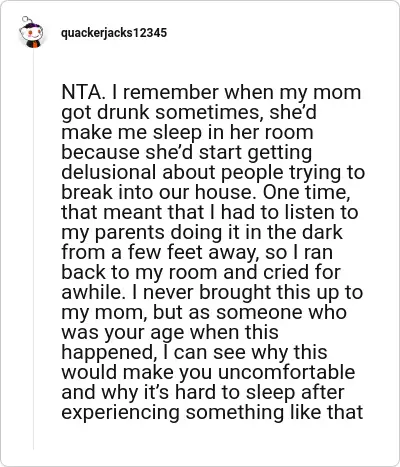The height and width of the screenshot is (467, 400).
Task: Click the line "and why it's hard to sleep after"
Action: [x=203, y=392]
